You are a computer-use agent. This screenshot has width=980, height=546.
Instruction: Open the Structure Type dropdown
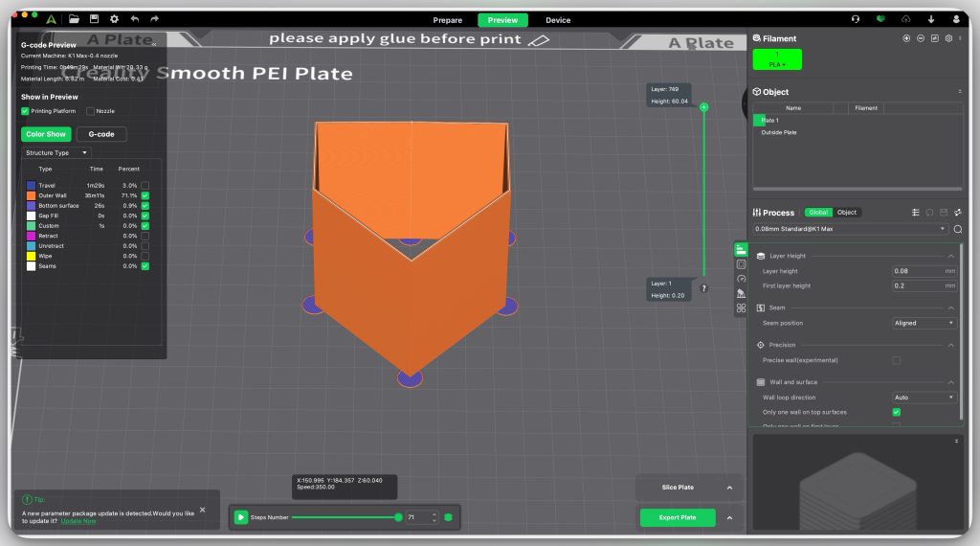point(56,152)
